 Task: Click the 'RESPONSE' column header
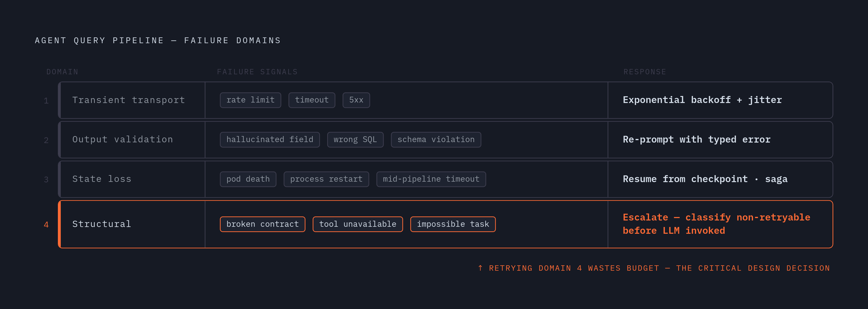pyautogui.click(x=645, y=72)
